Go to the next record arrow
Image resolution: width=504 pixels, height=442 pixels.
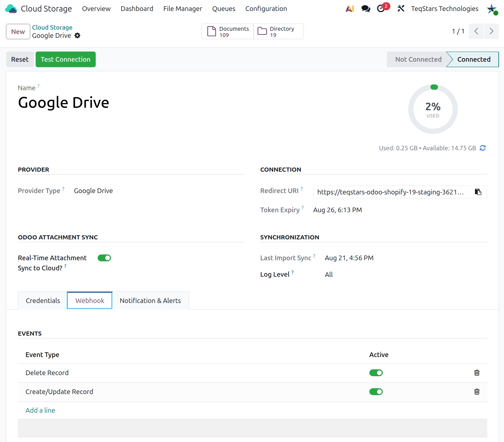(x=491, y=31)
